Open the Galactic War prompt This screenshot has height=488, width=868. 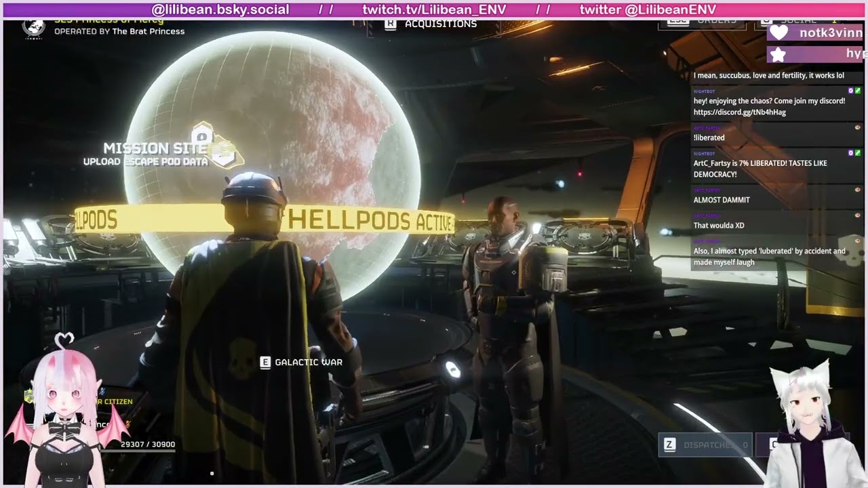309,363
